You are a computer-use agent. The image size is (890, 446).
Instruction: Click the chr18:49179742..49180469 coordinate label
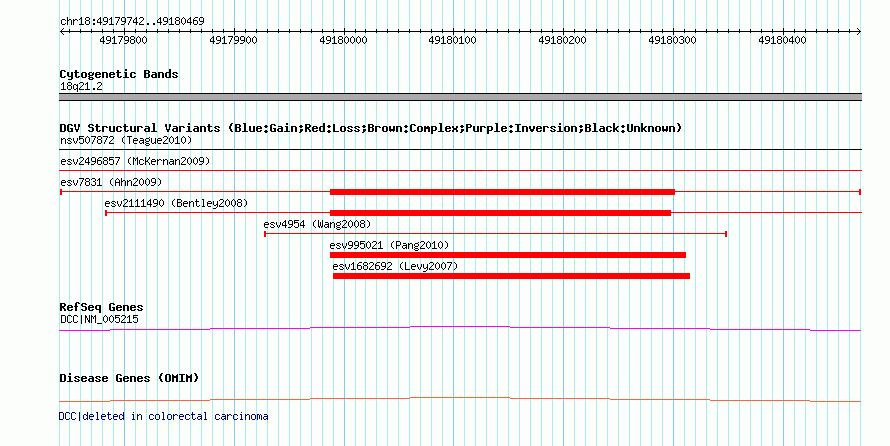point(132,22)
